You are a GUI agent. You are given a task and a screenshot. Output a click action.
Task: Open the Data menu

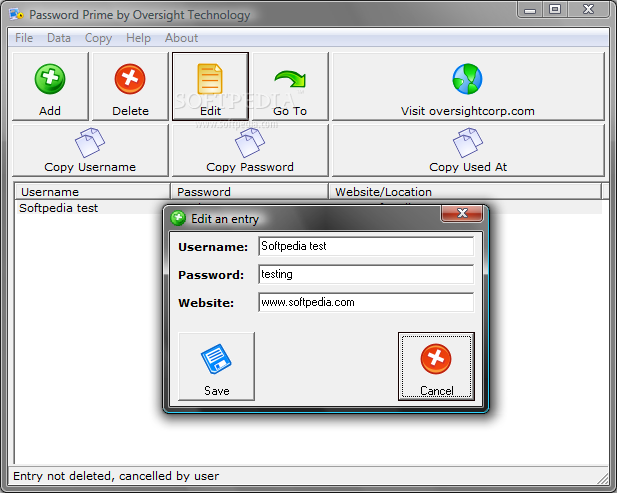tap(59, 38)
